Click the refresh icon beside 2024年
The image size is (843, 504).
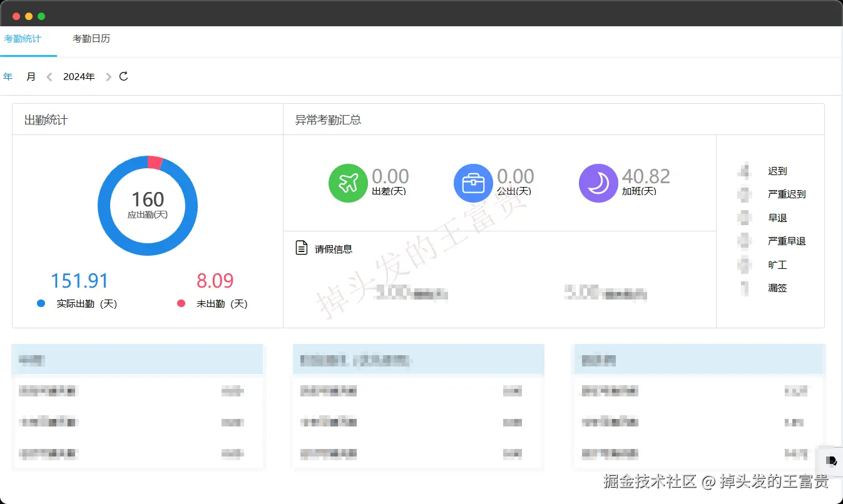click(124, 76)
